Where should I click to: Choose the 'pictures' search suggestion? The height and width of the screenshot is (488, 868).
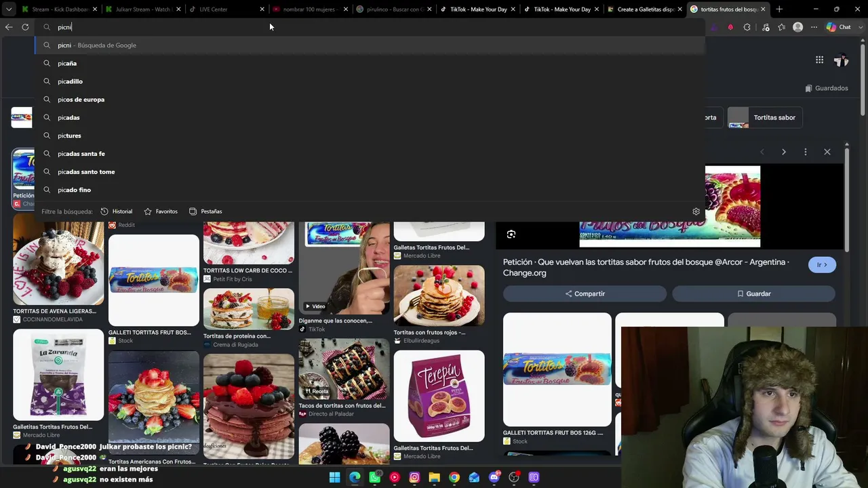click(370, 136)
